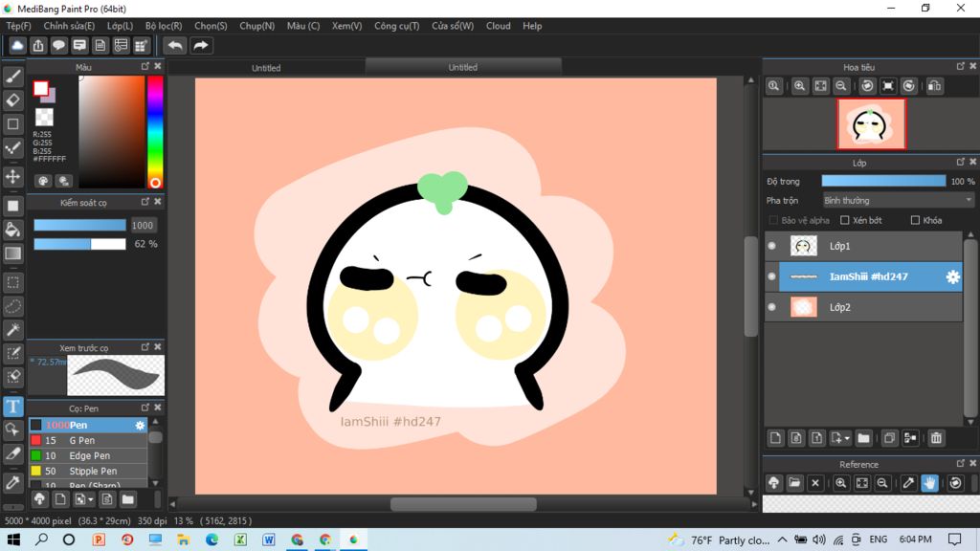Undock the Hoa tiêu navigator panel
This screenshot has height=551, width=980.
coord(961,66)
